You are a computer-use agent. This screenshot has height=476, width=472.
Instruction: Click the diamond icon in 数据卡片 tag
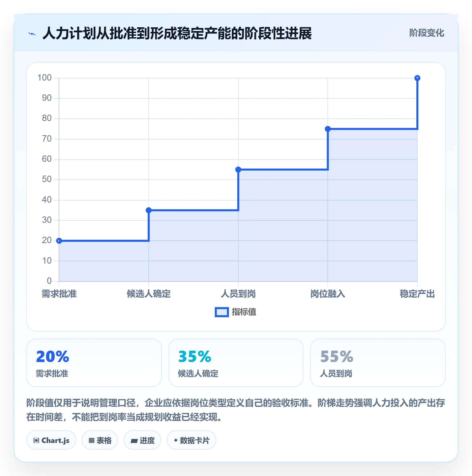(176, 440)
